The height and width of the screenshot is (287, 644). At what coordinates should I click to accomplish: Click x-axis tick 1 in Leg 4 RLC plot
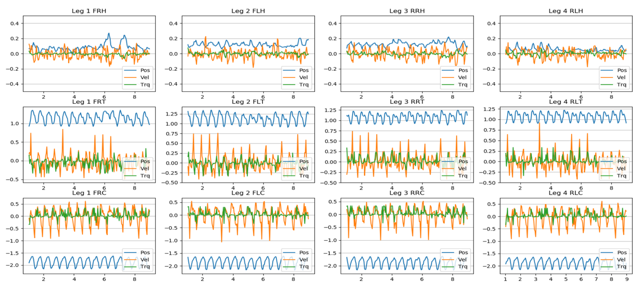(505, 279)
